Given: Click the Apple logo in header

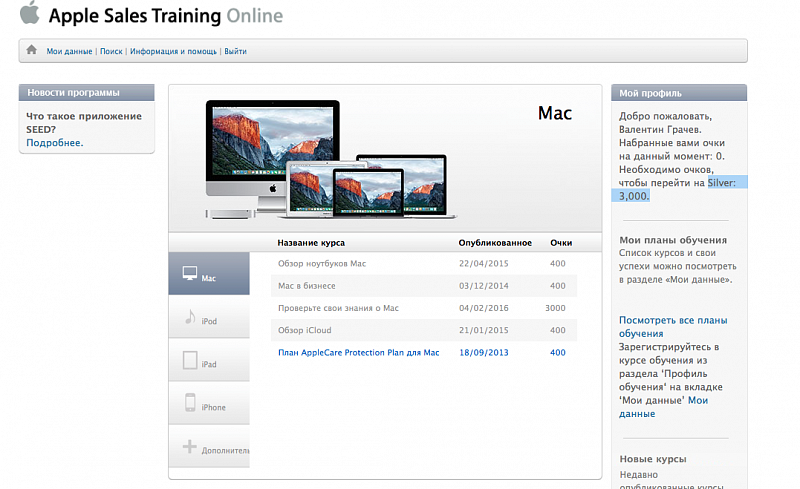Looking at the screenshot, I should pyautogui.click(x=29, y=13).
